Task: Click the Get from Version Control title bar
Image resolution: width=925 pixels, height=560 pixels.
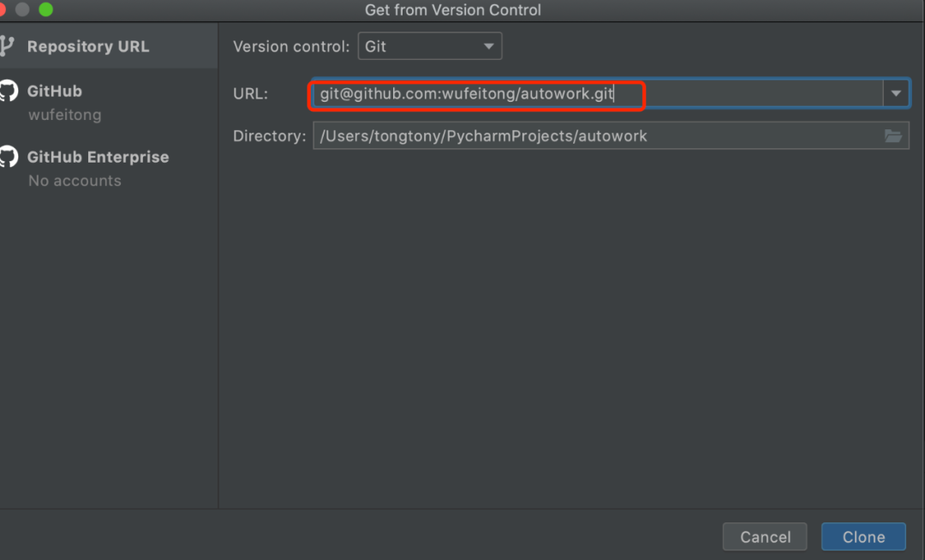Action: (x=453, y=10)
